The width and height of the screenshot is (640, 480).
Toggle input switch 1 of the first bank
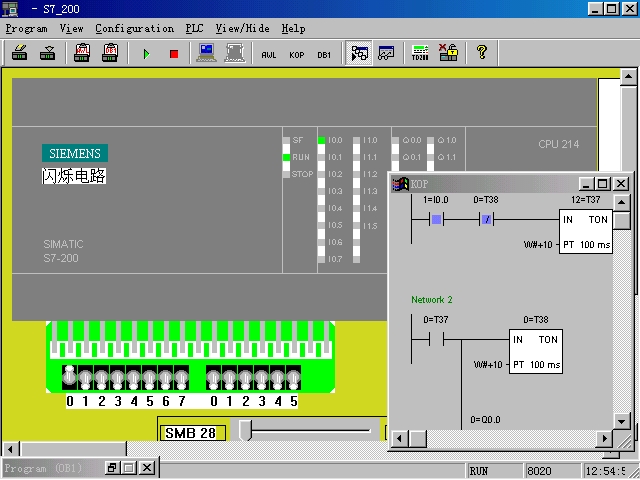tap(85, 377)
